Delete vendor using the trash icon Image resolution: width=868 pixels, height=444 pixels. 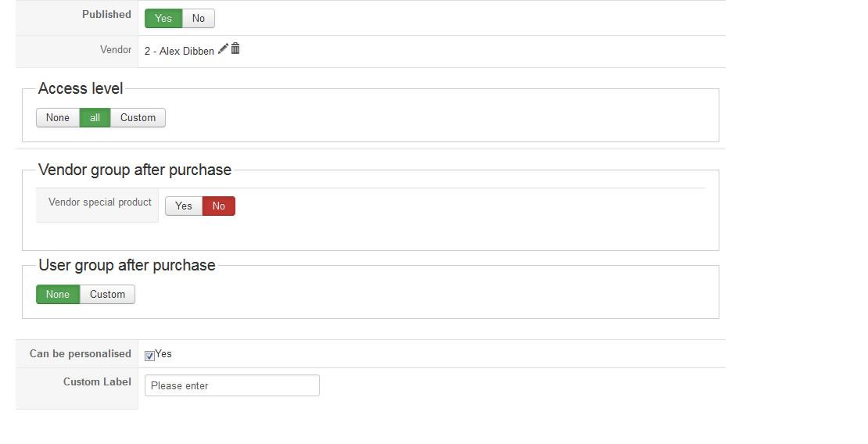235,48
